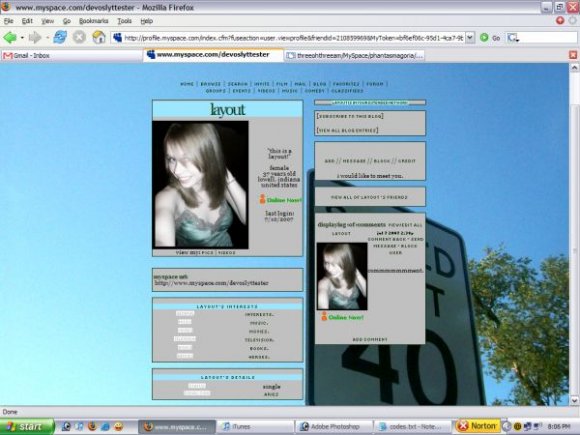Viewport: 580px width, 435px height.
Task: Open the Forward history dropdown arrow
Action: point(47,37)
